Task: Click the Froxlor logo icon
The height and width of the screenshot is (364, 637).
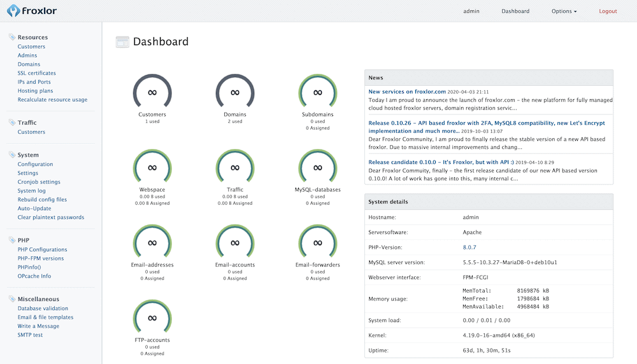Action: (x=13, y=11)
